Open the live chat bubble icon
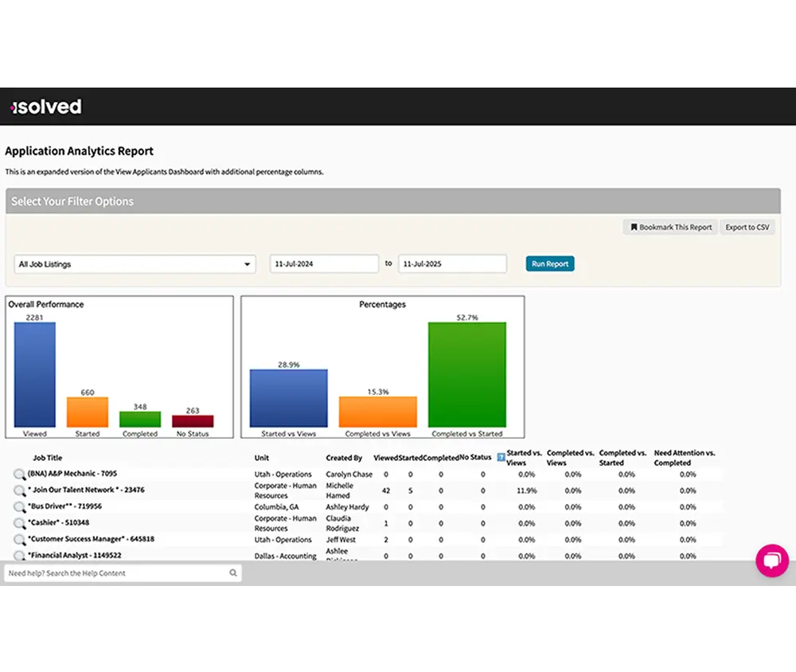This screenshot has width=796, height=672. [771, 561]
